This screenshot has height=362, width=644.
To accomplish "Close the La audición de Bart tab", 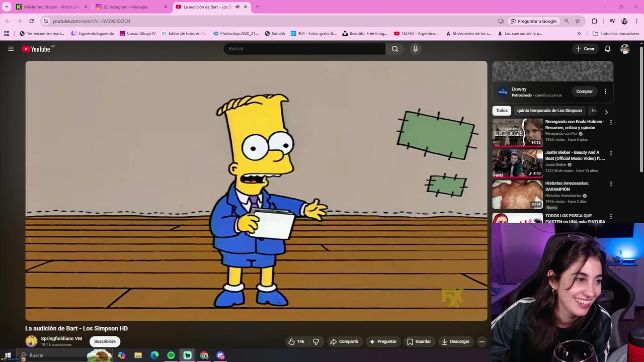I will click(x=246, y=7).
